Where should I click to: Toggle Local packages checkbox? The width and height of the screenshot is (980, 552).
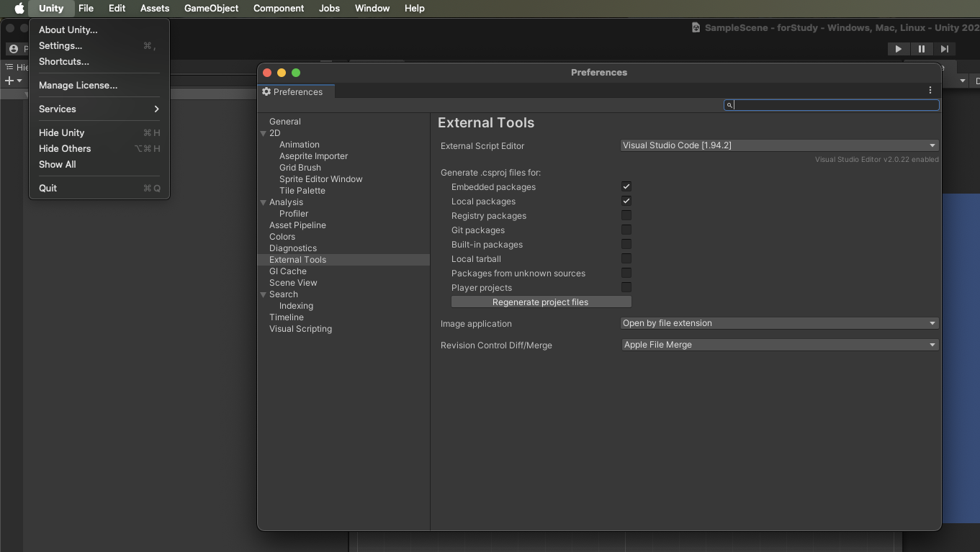tap(626, 202)
